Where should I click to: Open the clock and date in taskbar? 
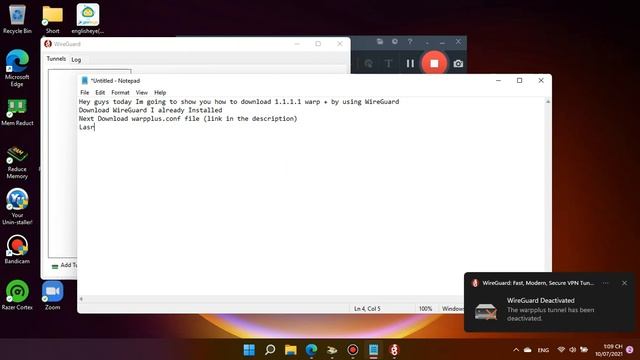pos(608,350)
